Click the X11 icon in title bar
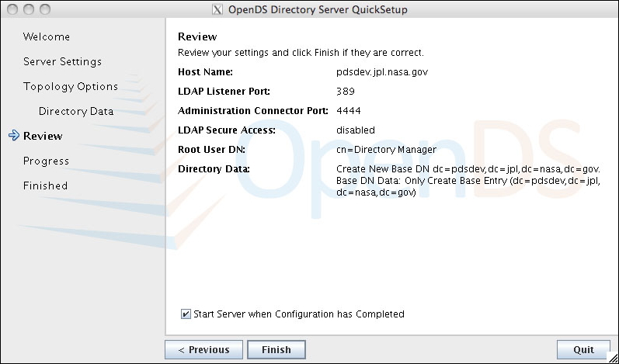Viewport: 619px width, 364px height. 217,9
